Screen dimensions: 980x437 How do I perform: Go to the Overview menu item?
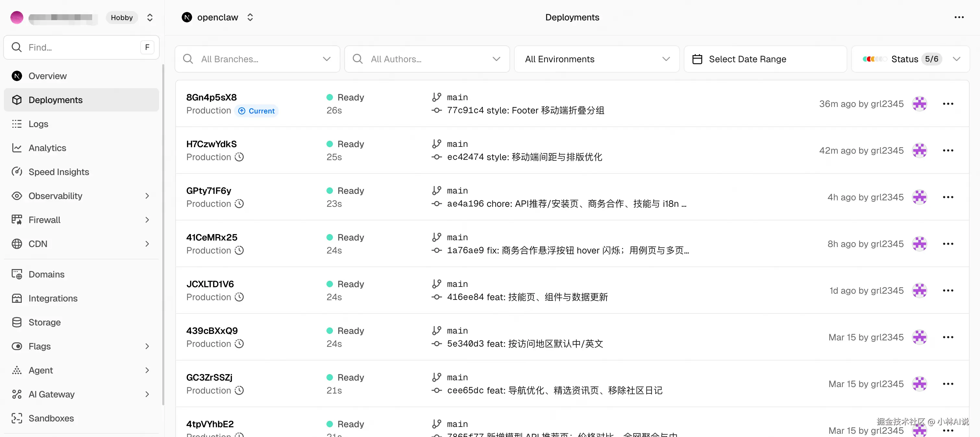click(48, 76)
